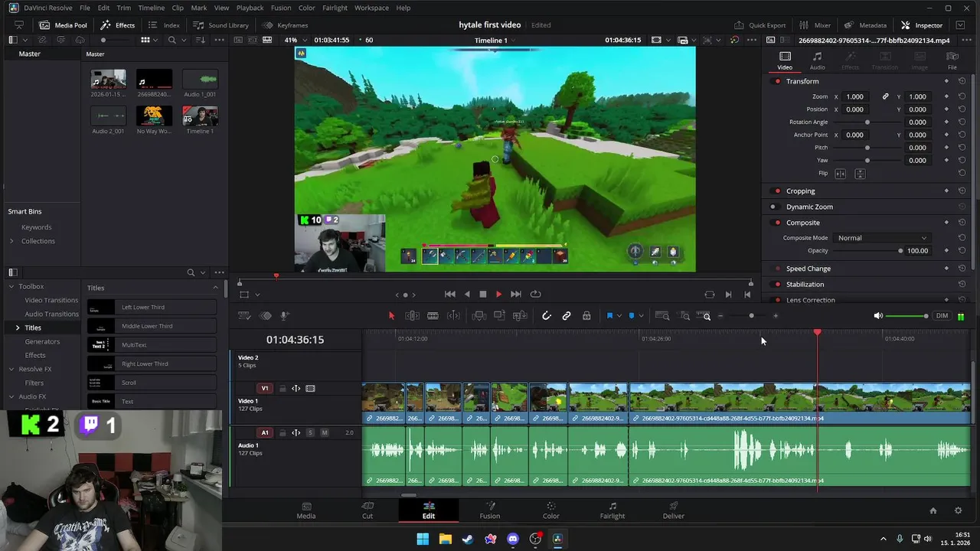Expand the Titles toolbox category

point(18,328)
